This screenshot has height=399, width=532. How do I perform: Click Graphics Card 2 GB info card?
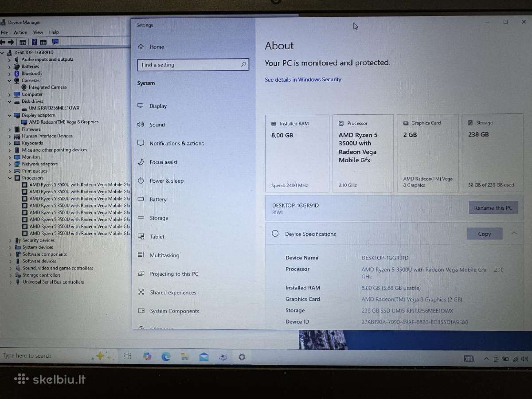pos(428,153)
